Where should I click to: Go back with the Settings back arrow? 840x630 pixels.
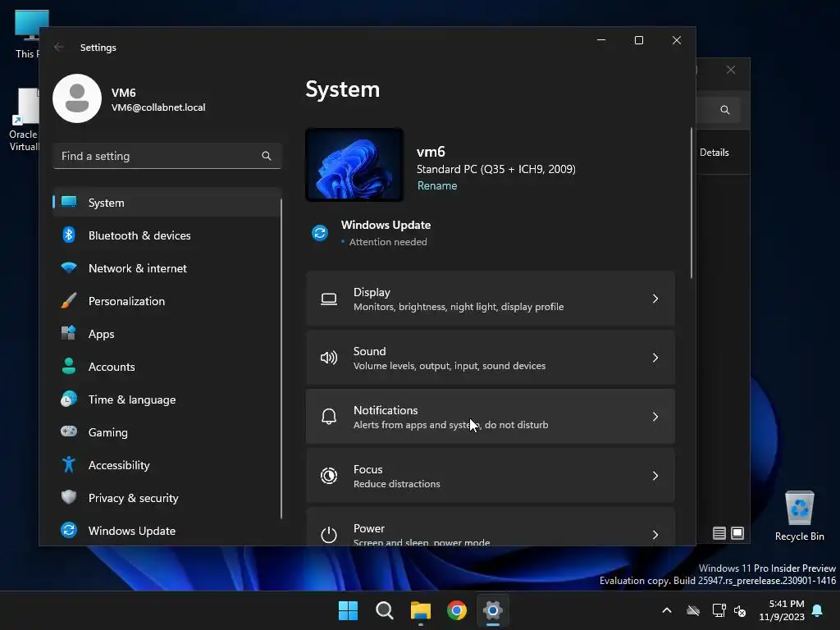59,47
